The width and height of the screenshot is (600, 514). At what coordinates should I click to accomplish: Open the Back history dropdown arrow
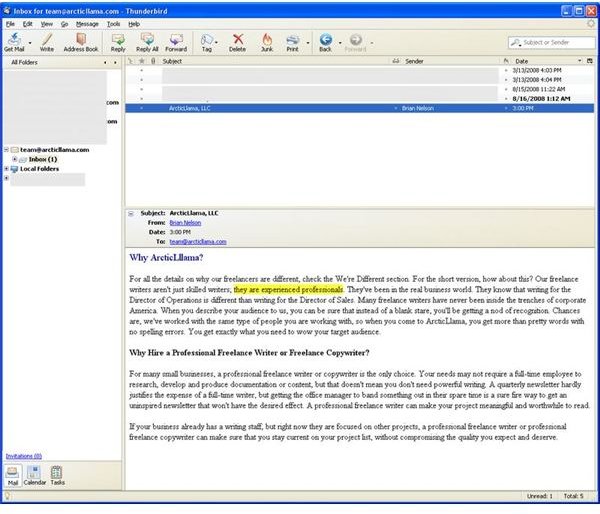tap(340, 43)
